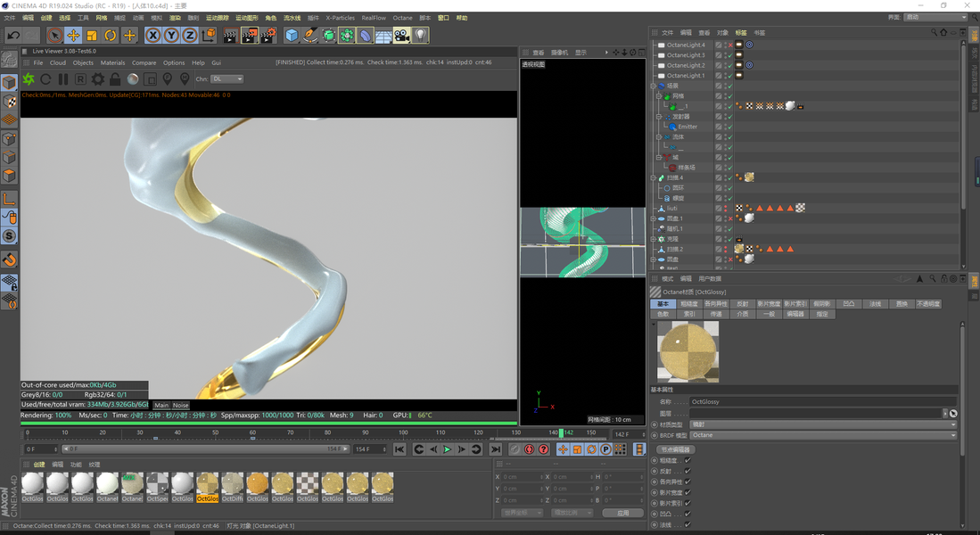Switch to the 粗糙度 material tab

[x=688, y=304]
